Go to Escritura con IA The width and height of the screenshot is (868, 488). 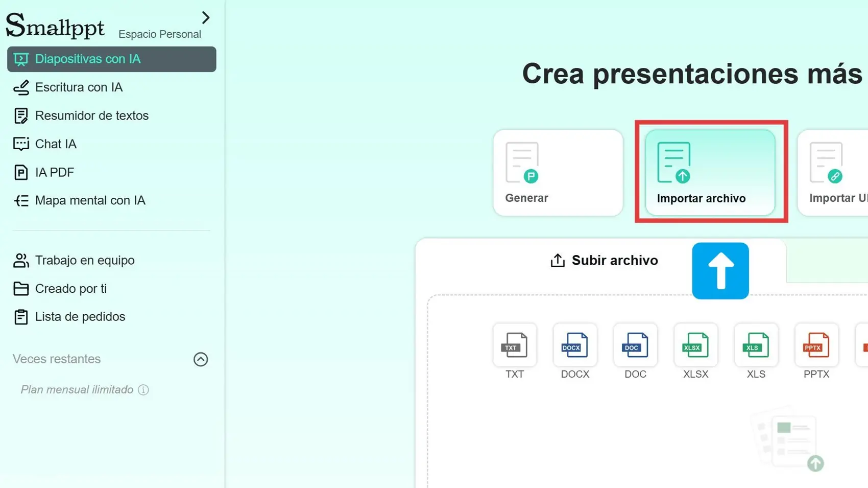point(79,87)
